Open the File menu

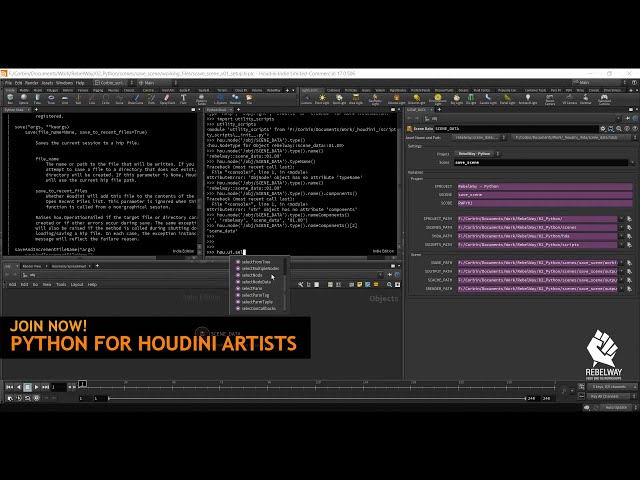8,83
